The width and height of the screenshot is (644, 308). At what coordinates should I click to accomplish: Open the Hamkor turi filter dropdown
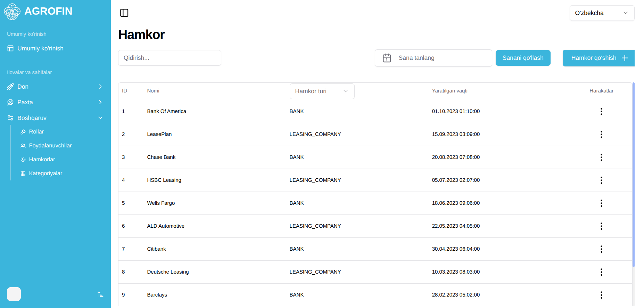coord(322,91)
